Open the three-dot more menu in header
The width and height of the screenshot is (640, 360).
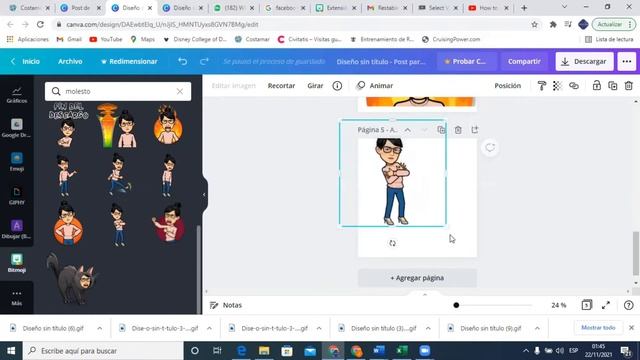[627, 61]
